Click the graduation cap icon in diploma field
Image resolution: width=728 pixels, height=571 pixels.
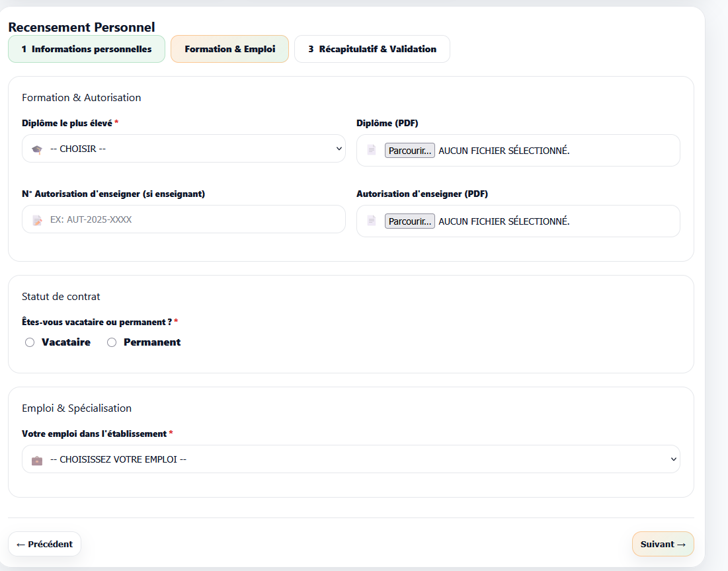37,149
